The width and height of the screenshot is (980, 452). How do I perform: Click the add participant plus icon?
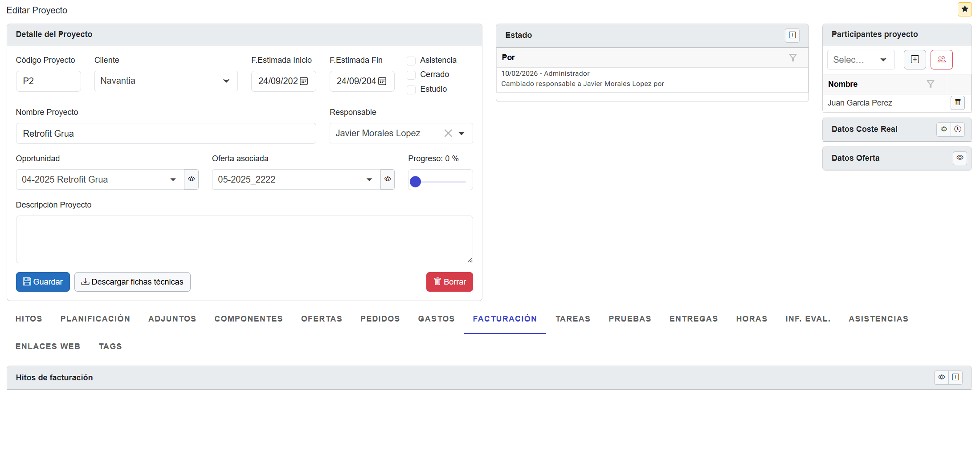click(x=915, y=60)
